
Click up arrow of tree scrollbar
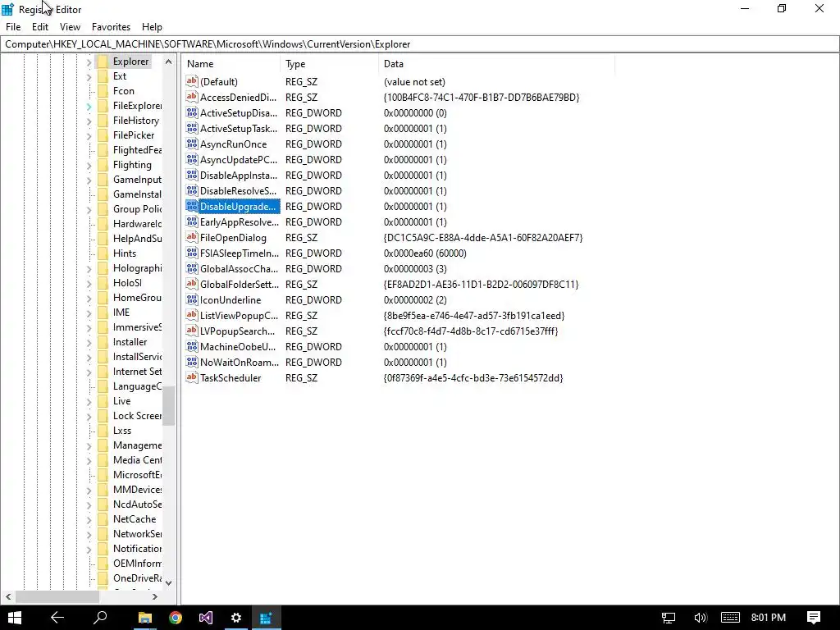pyautogui.click(x=169, y=62)
